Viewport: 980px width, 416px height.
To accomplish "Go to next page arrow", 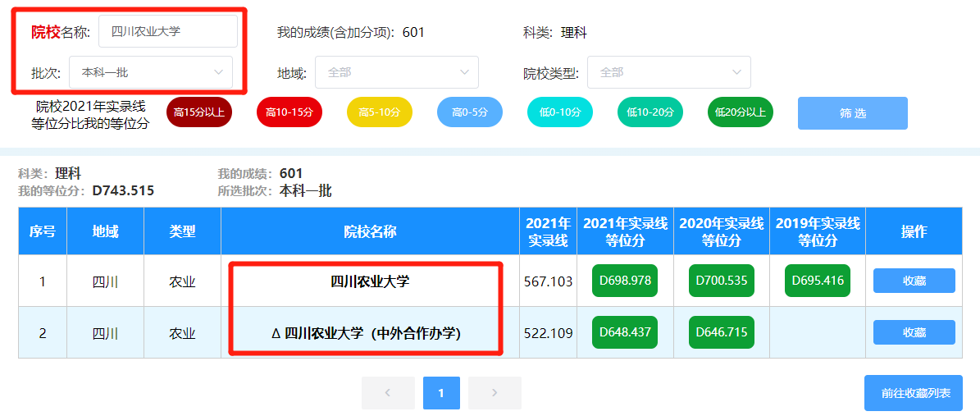I will [x=495, y=393].
